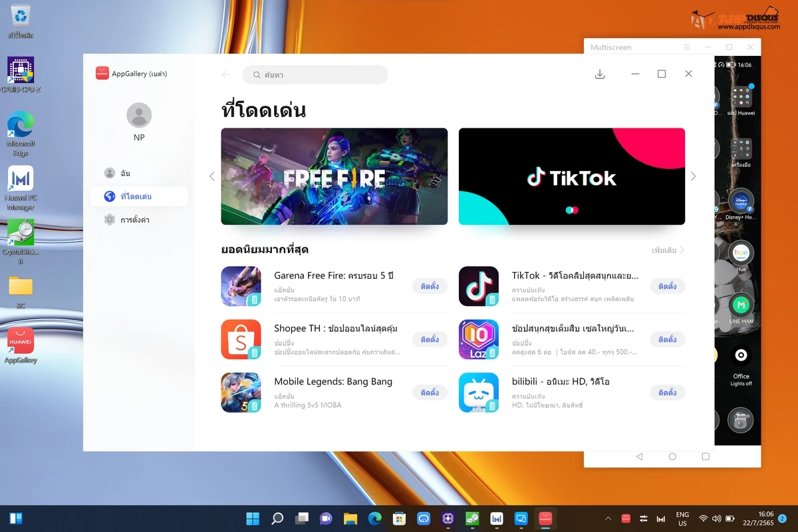Go back with the left arrow in AppGallery
The image size is (798, 532).
tap(226, 75)
